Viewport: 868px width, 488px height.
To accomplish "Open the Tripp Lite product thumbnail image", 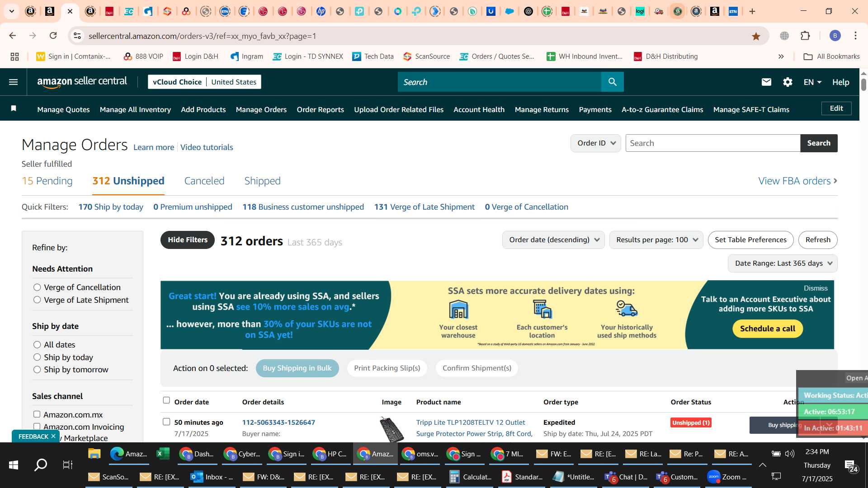I will (x=392, y=429).
